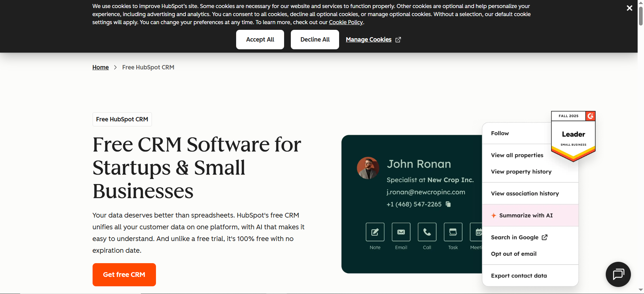Select View all properties menu item
The width and height of the screenshot is (644, 294).
[x=517, y=155]
